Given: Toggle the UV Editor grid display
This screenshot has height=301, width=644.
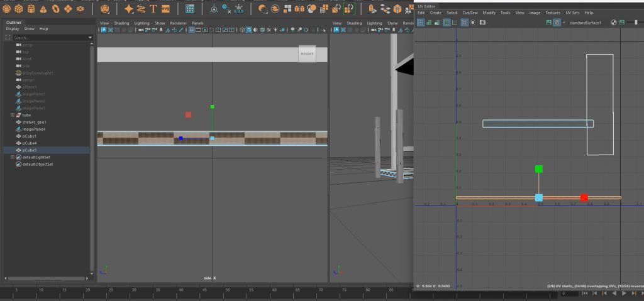Looking at the screenshot, I should pyautogui.click(x=465, y=22).
